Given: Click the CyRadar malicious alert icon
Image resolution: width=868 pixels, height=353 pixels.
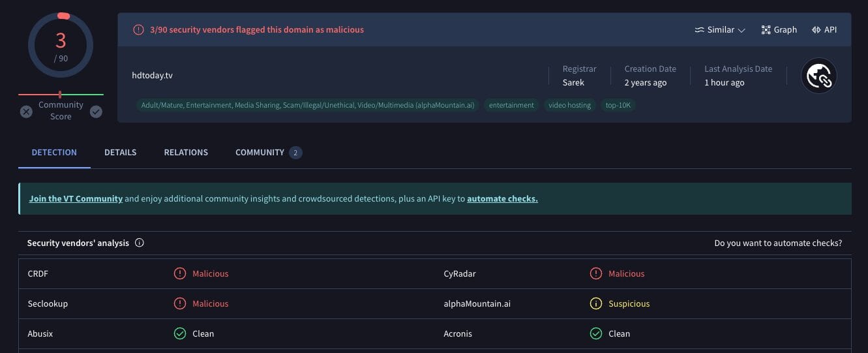Looking at the screenshot, I should click(x=596, y=273).
